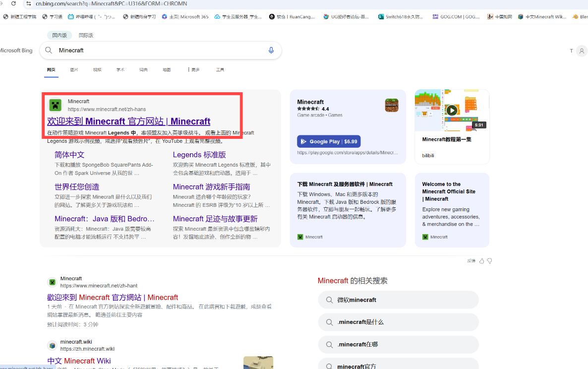Open the Microsoft 365 bookmark

(185, 17)
